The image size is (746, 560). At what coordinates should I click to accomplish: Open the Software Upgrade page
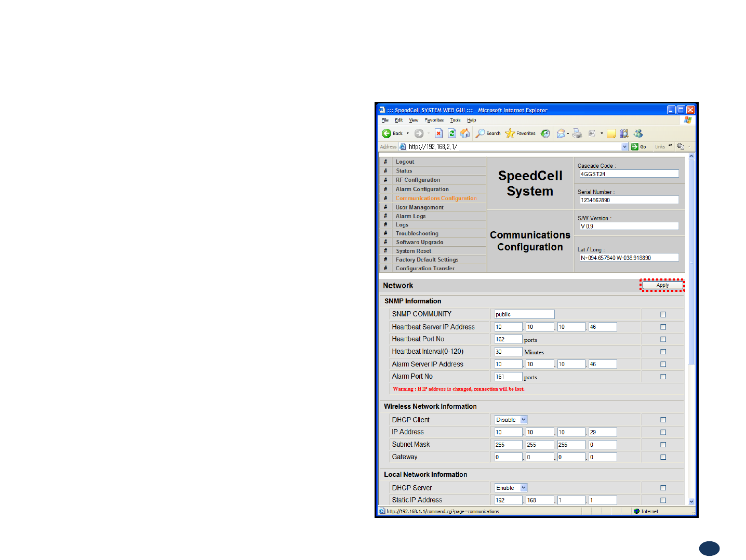(419, 243)
